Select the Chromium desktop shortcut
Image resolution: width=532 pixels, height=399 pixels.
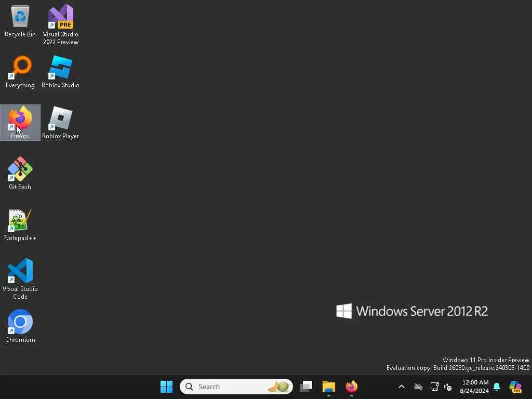coord(20,326)
